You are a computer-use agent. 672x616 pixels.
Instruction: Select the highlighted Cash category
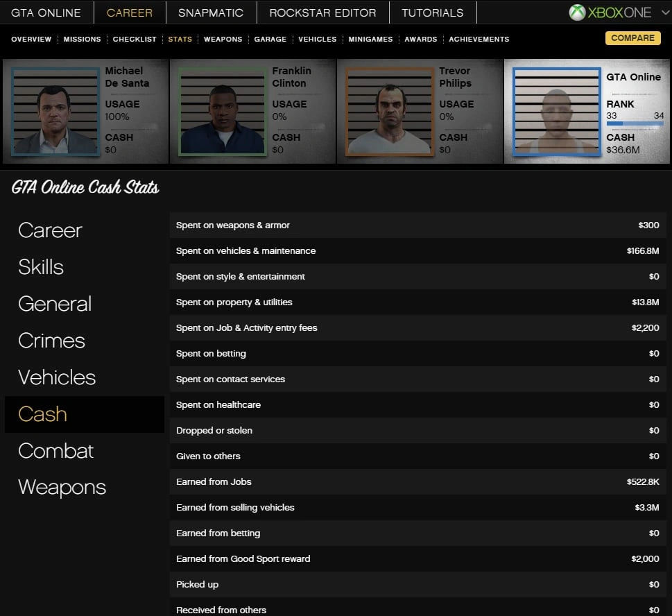[85, 414]
